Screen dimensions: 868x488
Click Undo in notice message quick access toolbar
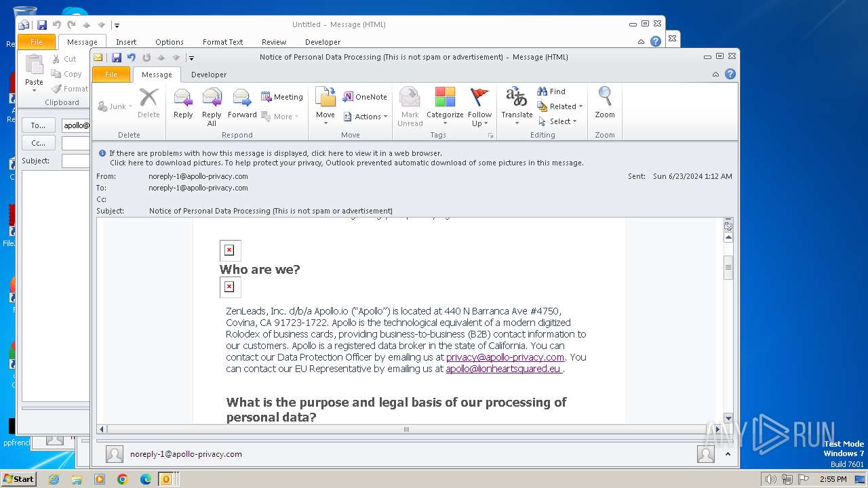click(x=132, y=58)
